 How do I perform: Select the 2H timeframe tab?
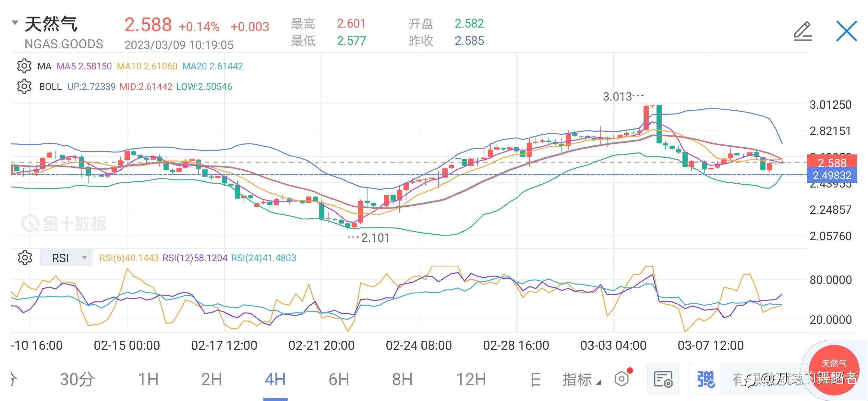pos(211,380)
